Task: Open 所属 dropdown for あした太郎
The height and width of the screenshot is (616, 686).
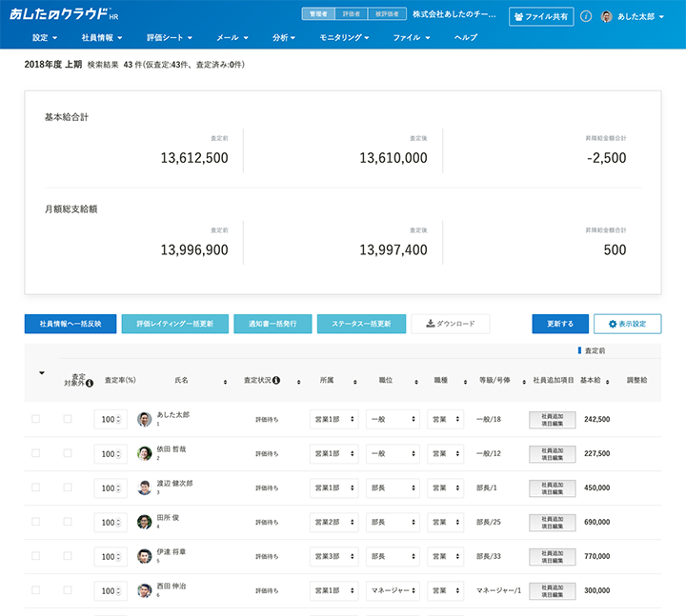Action: coord(334,419)
